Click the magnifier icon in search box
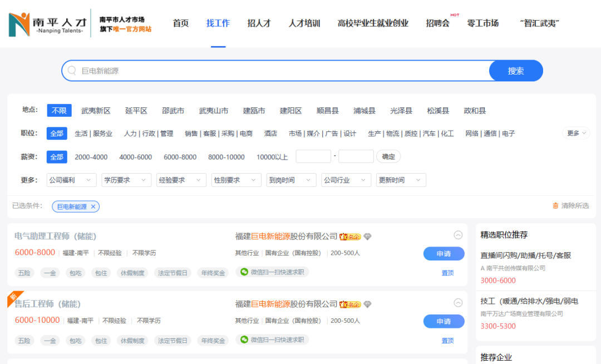This screenshot has width=601, height=364. coord(72,71)
